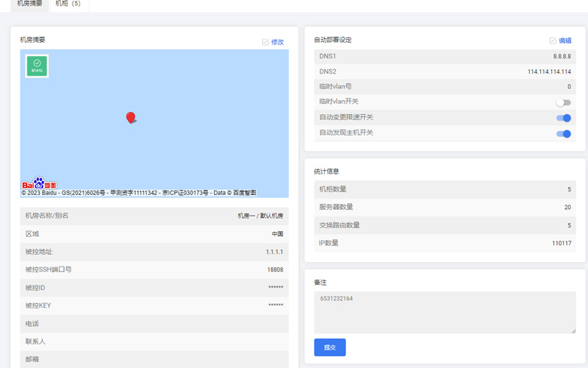The height and width of the screenshot is (368, 588).
Task: Click the map copyright text at bottom
Action: 138,193
